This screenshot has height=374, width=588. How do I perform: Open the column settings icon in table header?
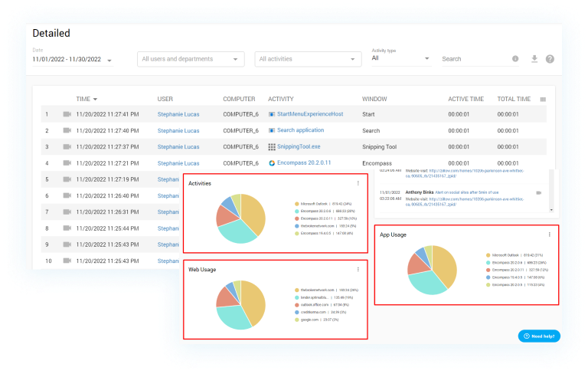point(543,99)
